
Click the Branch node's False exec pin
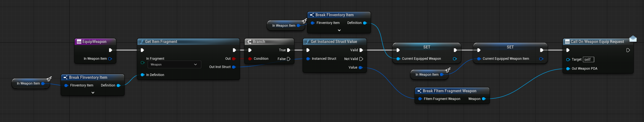point(289,59)
